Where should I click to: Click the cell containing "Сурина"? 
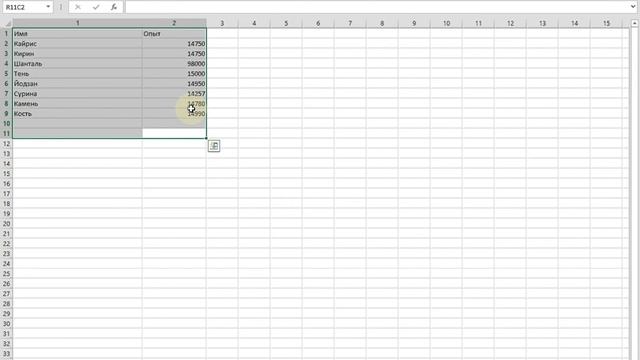pos(78,93)
